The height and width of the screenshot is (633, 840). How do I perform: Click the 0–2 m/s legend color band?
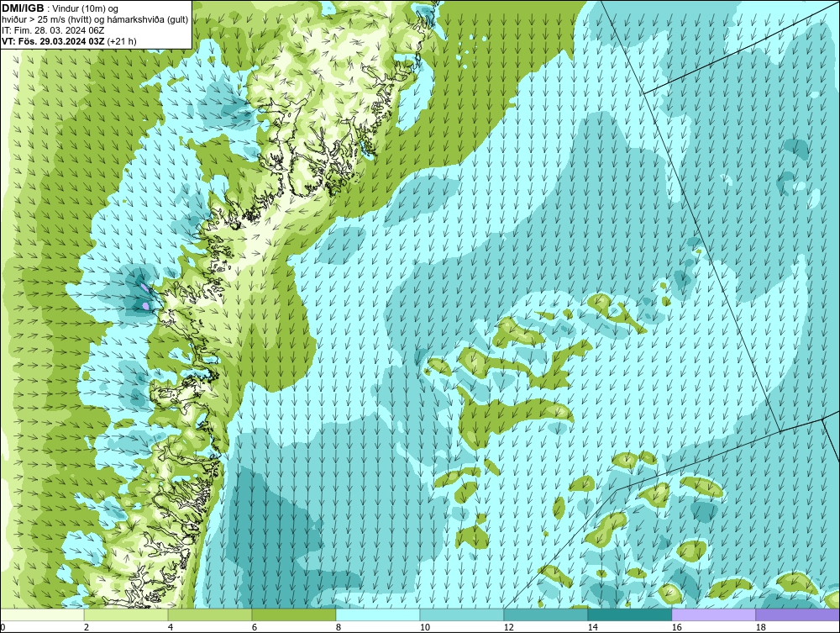[42, 615]
